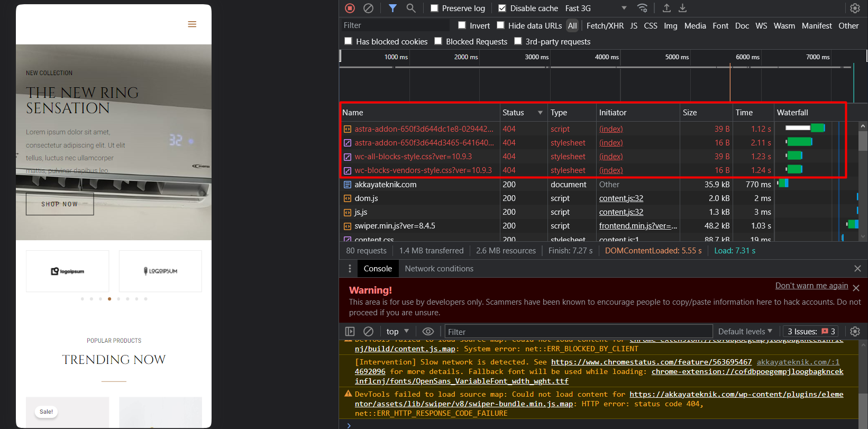Filter by Wasm requests

784,25
